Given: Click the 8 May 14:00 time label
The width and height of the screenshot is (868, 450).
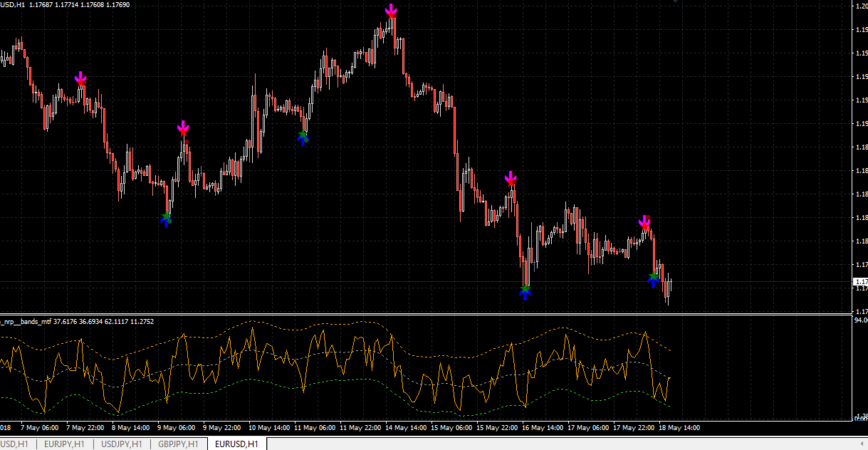Looking at the screenshot, I should (x=130, y=428).
